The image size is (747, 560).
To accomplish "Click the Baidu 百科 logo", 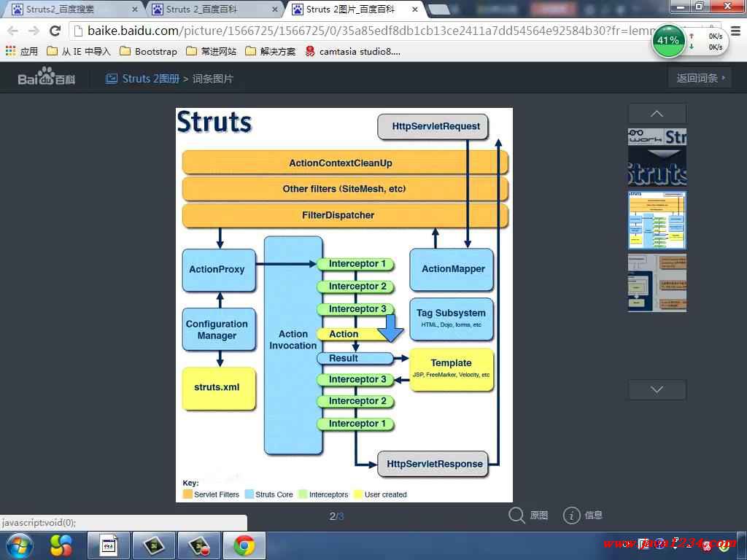I will click(46, 77).
